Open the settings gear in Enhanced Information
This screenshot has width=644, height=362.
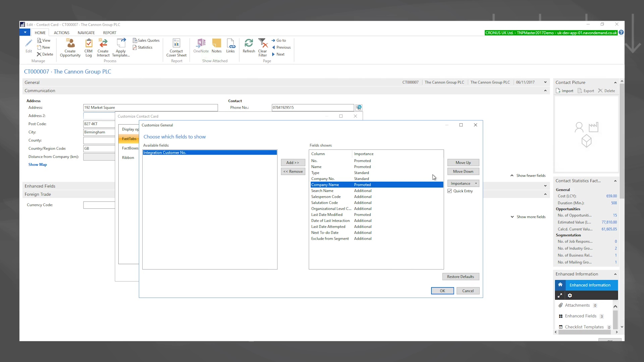click(570, 295)
